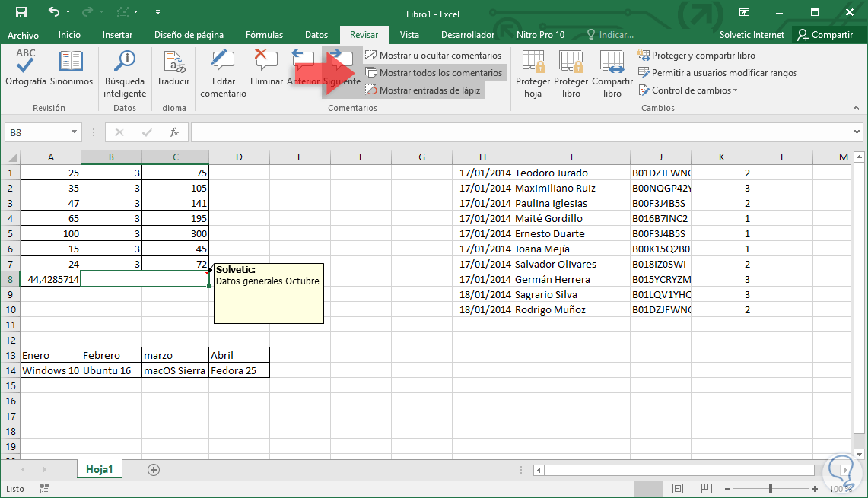Select all cells with the corner triangle
868x498 pixels.
click(x=12, y=157)
